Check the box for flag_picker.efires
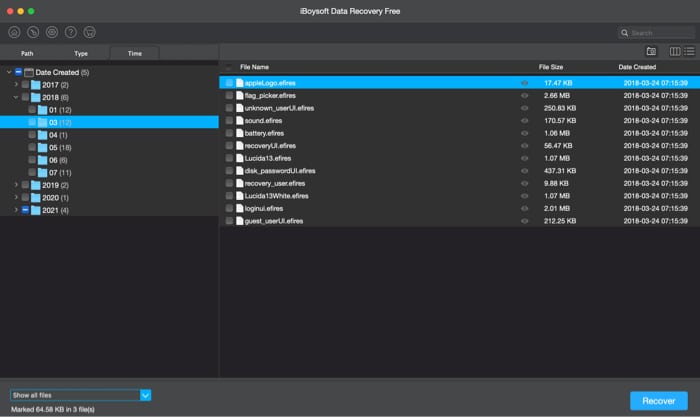This screenshot has height=417, width=700. point(229,96)
